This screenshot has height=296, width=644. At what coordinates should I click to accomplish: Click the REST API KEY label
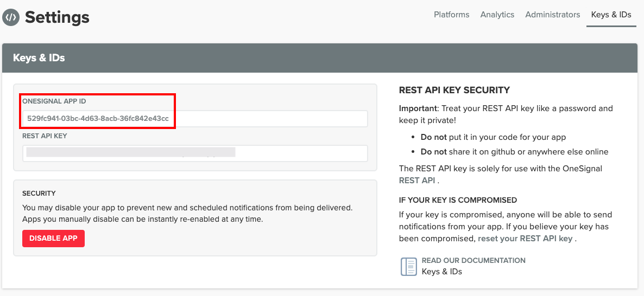click(45, 136)
